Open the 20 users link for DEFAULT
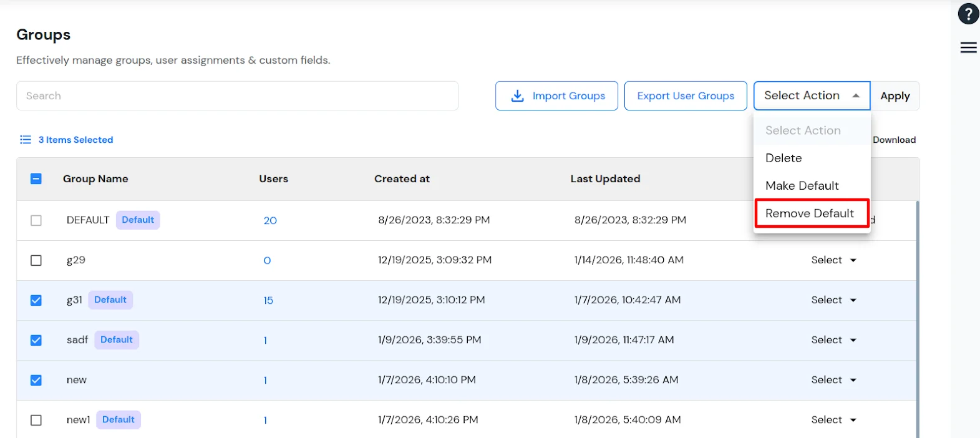Screen dimensions: 980x438 (x=270, y=220)
